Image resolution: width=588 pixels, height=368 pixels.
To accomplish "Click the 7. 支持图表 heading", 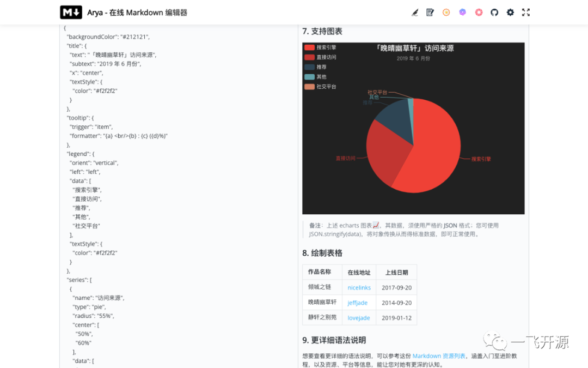I will point(322,31).
